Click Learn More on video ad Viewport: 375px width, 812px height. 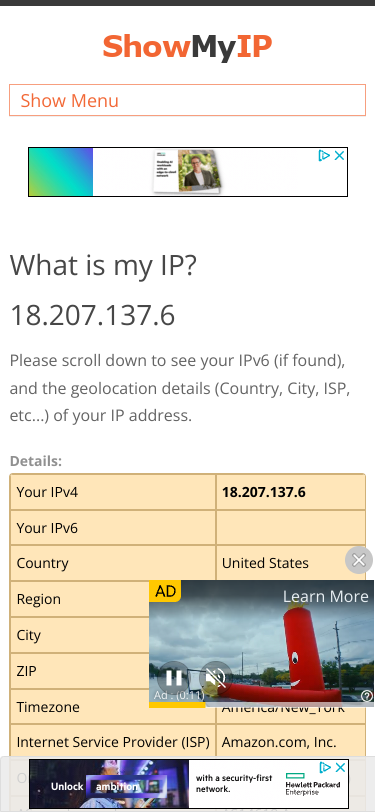(x=325, y=597)
